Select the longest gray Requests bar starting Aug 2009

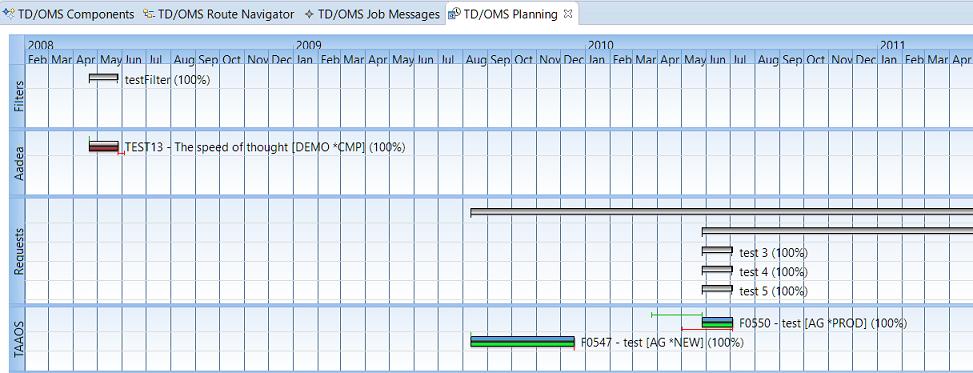click(722, 212)
